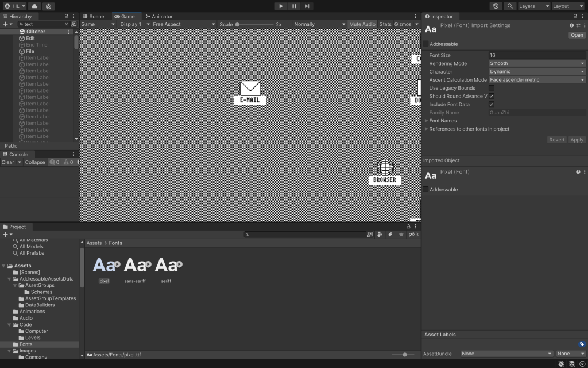Open the Free Aspect dropdown
Screen dimensions: 588x368
tap(184, 25)
